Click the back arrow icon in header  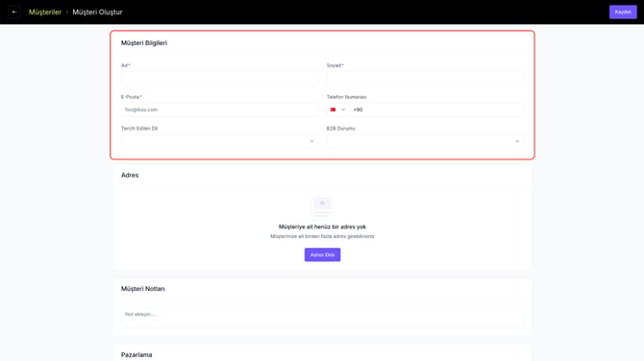[x=14, y=12]
